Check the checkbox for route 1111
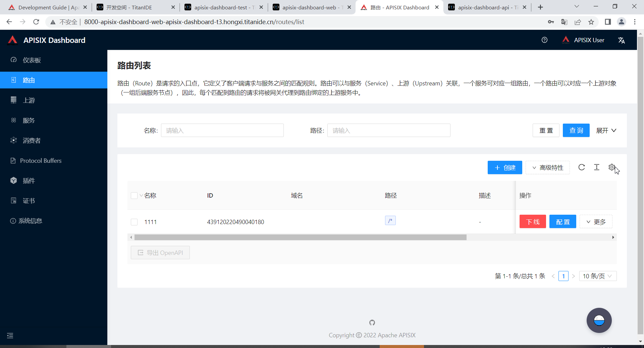This screenshot has width=644, height=348. pos(134,222)
